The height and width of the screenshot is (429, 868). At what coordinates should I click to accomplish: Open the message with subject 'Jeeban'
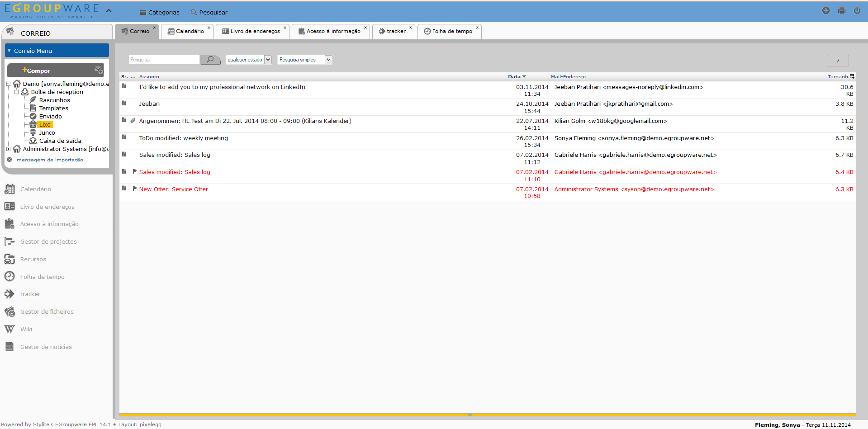(x=149, y=104)
